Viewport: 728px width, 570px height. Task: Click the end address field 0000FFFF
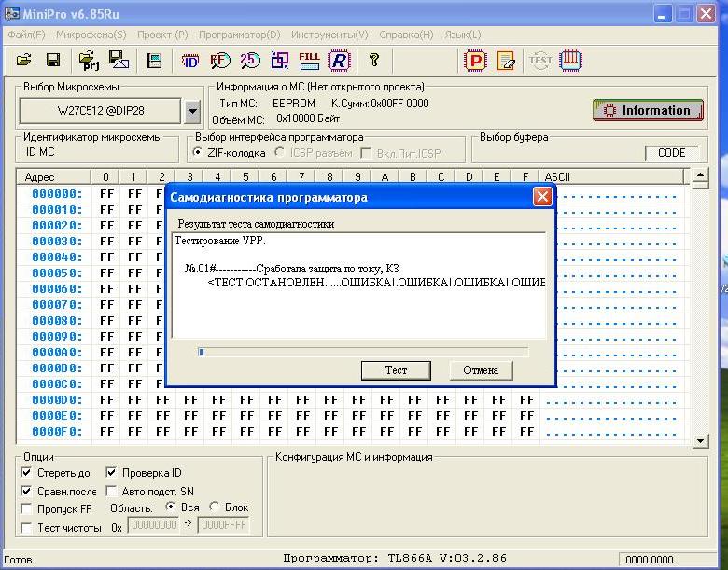pyautogui.click(x=223, y=525)
